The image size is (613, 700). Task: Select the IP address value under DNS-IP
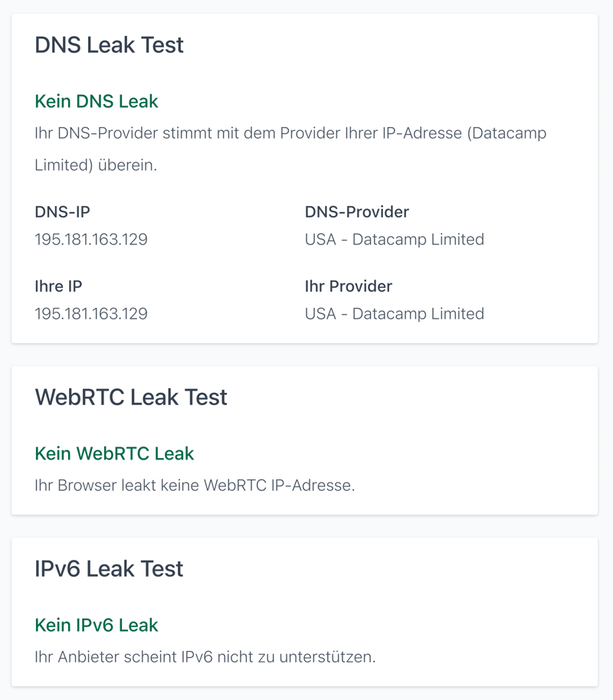click(91, 240)
